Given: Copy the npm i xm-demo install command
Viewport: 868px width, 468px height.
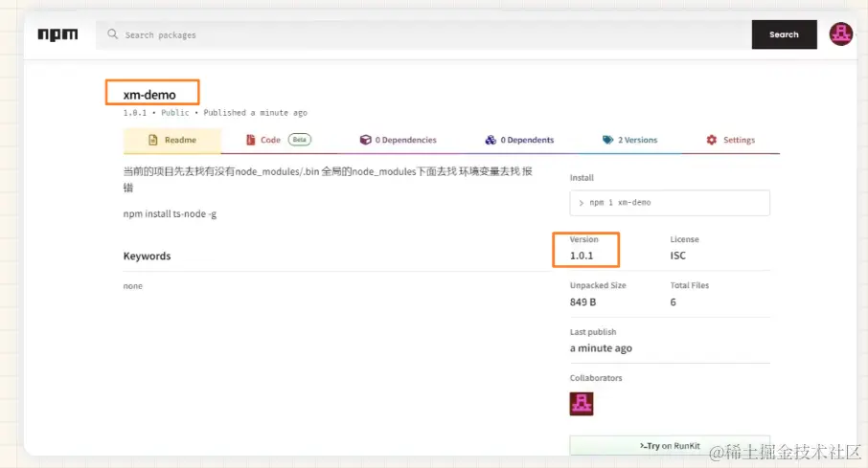Looking at the screenshot, I should click(670, 203).
